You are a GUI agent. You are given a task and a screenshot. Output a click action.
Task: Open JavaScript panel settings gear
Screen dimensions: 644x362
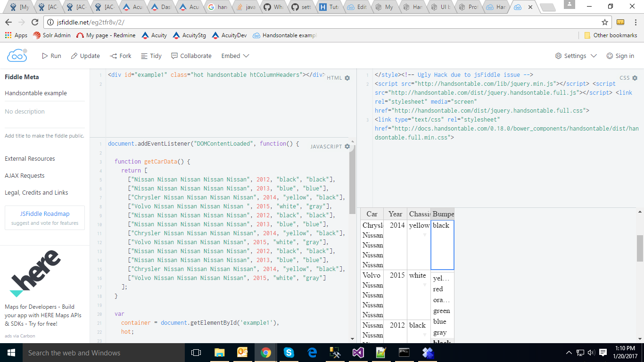click(347, 147)
